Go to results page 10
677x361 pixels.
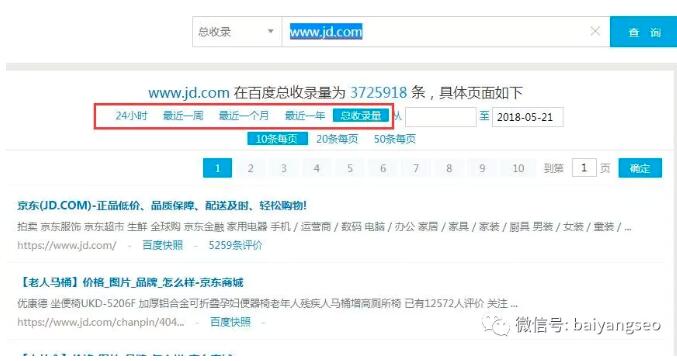518,168
